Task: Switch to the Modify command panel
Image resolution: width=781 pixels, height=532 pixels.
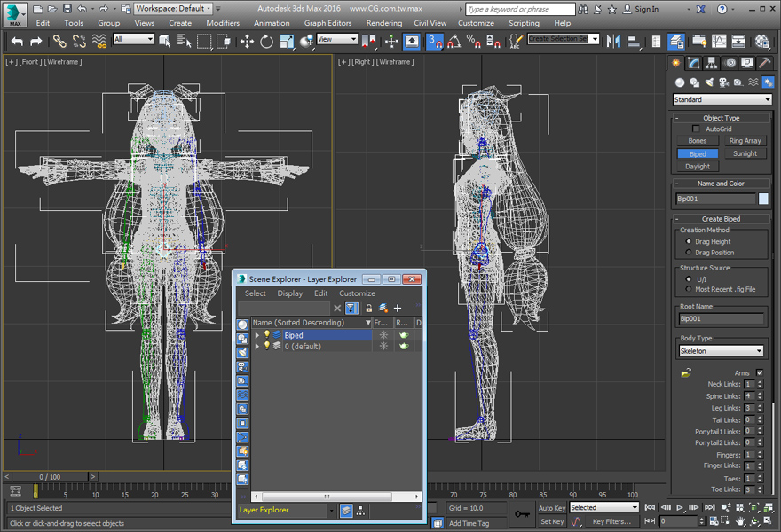Action: pos(694,63)
